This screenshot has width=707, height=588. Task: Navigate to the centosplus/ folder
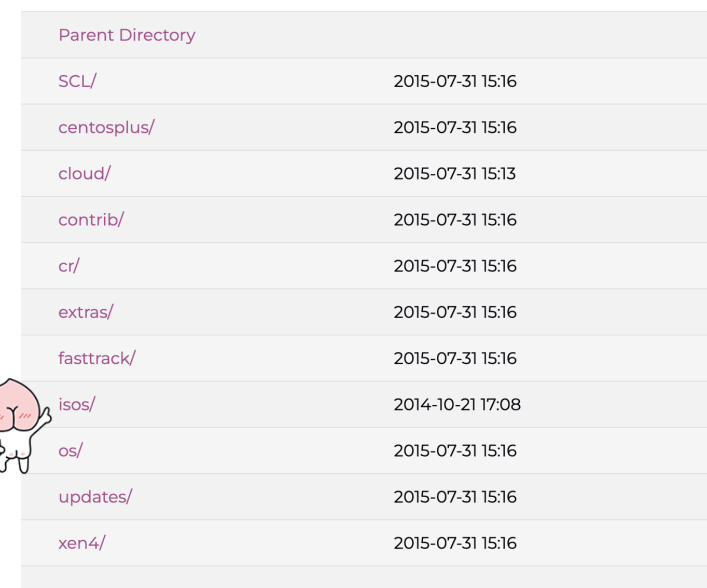(106, 127)
